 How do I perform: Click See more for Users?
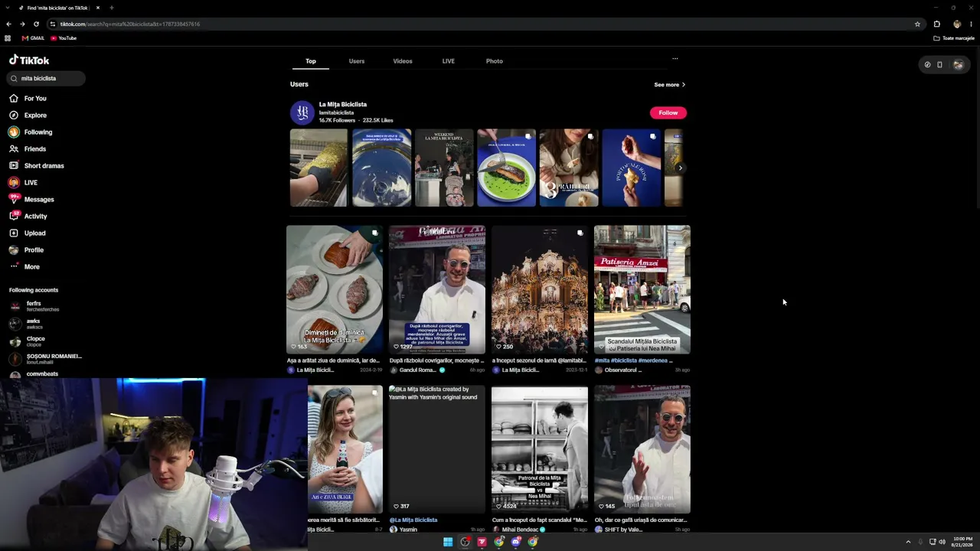670,85
